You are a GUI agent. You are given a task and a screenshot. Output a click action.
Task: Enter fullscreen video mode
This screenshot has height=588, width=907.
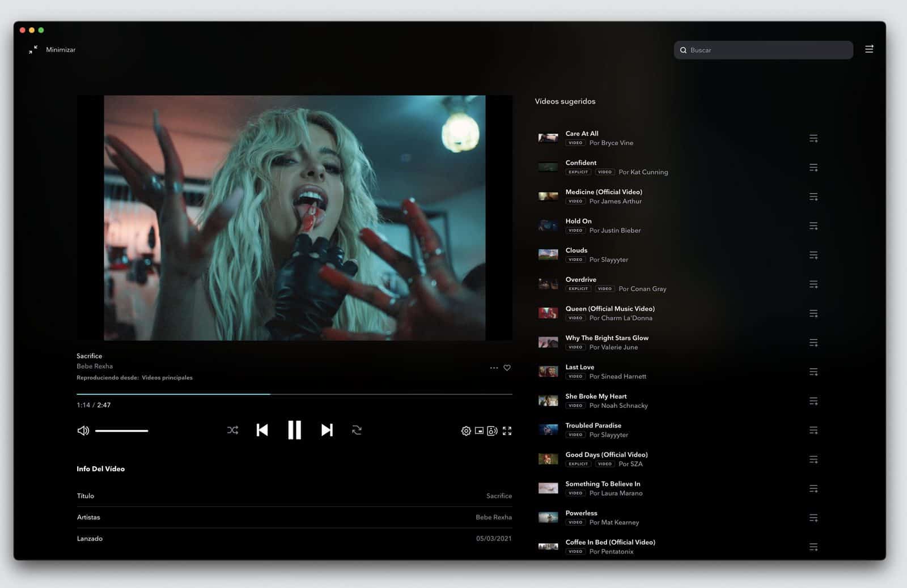coord(507,431)
